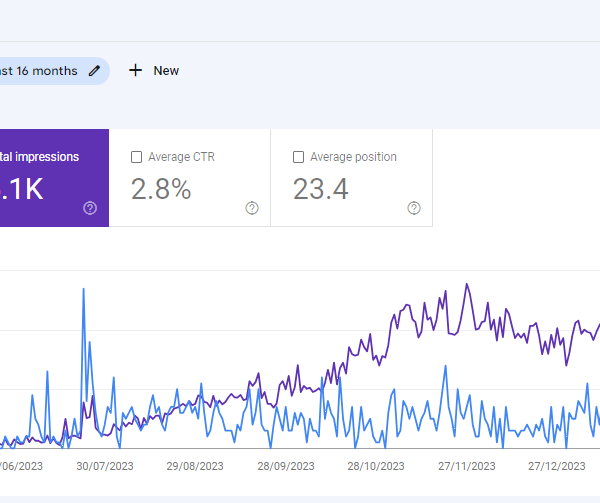Screen dimensions: 600x503
Task: Select the 28/10/2023 date on the axis
Action: point(377,466)
